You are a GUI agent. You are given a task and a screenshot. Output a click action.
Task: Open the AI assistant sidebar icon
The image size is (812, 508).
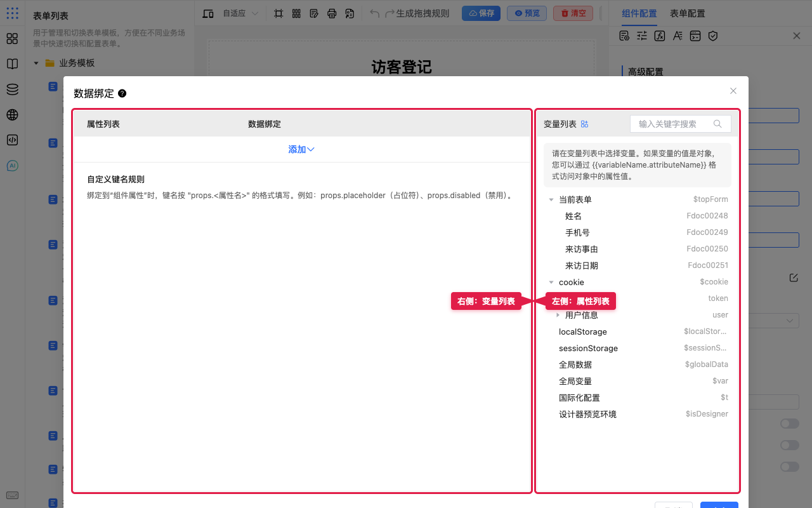(x=12, y=166)
